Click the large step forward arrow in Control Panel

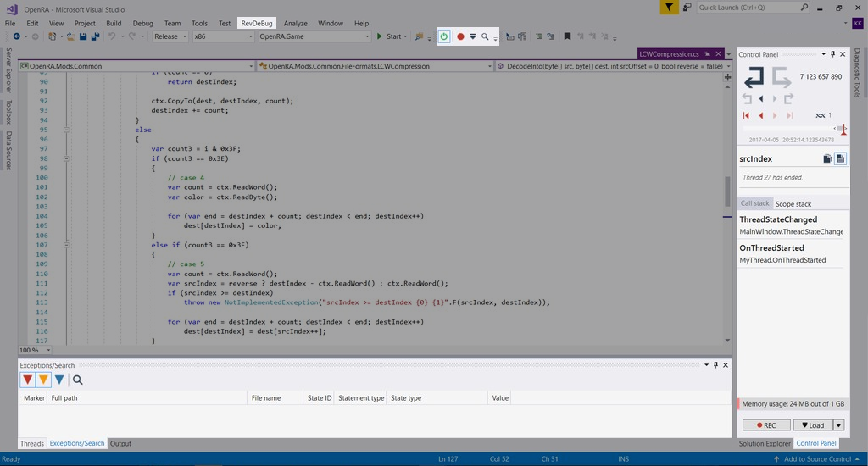[x=782, y=77]
